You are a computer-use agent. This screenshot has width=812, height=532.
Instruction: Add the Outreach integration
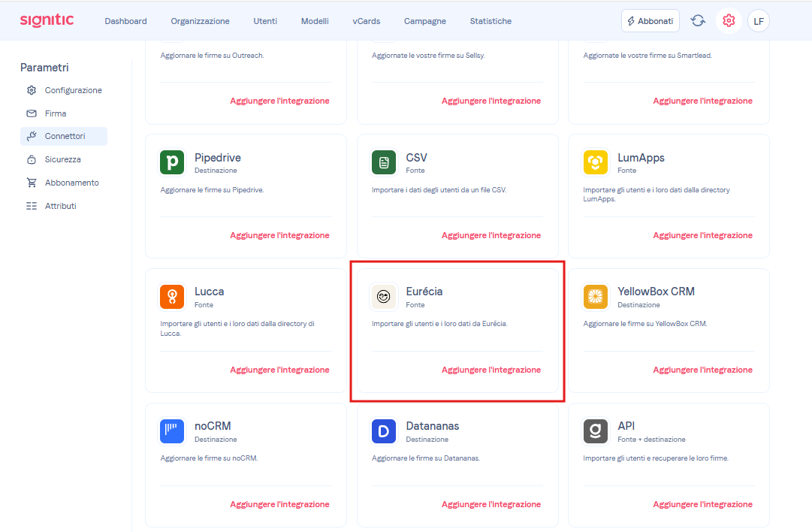coord(279,101)
